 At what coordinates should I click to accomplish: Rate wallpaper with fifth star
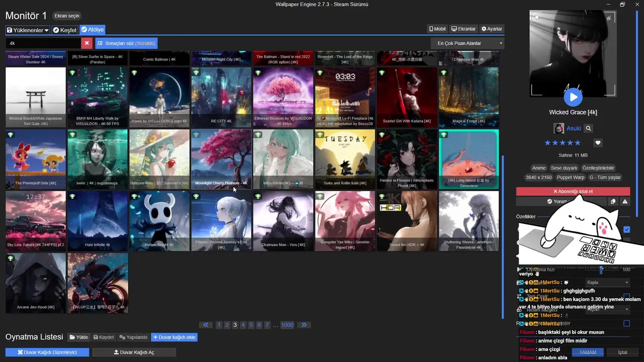click(x=578, y=143)
